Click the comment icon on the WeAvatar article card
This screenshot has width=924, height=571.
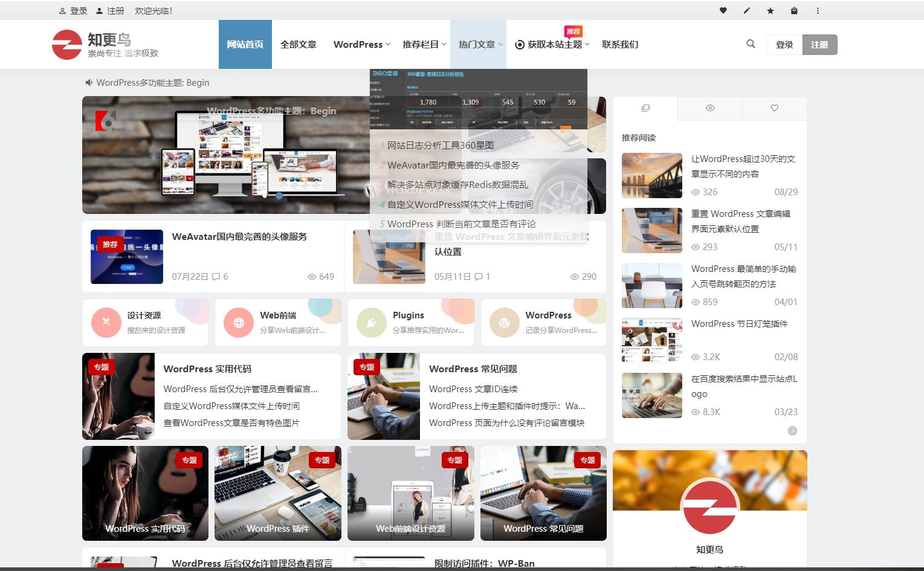(x=216, y=277)
